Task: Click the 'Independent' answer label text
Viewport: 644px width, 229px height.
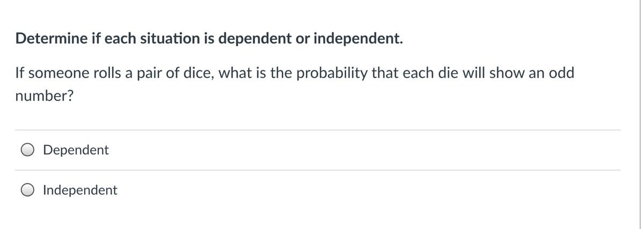Action: pyautogui.click(x=80, y=190)
